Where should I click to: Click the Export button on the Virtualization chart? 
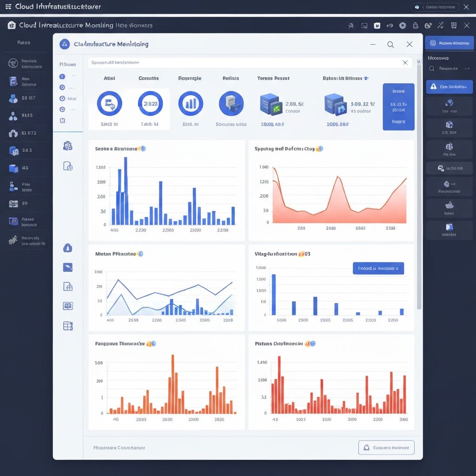[378, 268]
